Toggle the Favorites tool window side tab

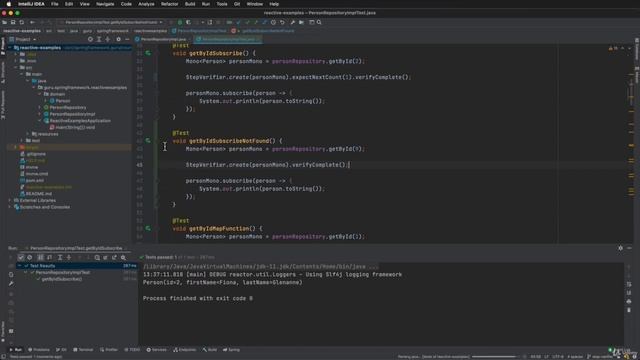(3, 331)
